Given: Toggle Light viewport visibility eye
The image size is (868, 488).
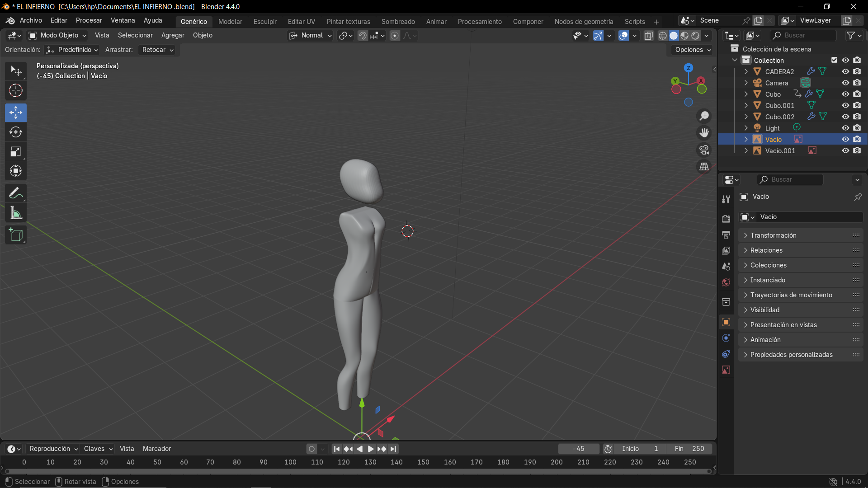Looking at the screenshot, I should pyautogui.click(x=845, y=128).
